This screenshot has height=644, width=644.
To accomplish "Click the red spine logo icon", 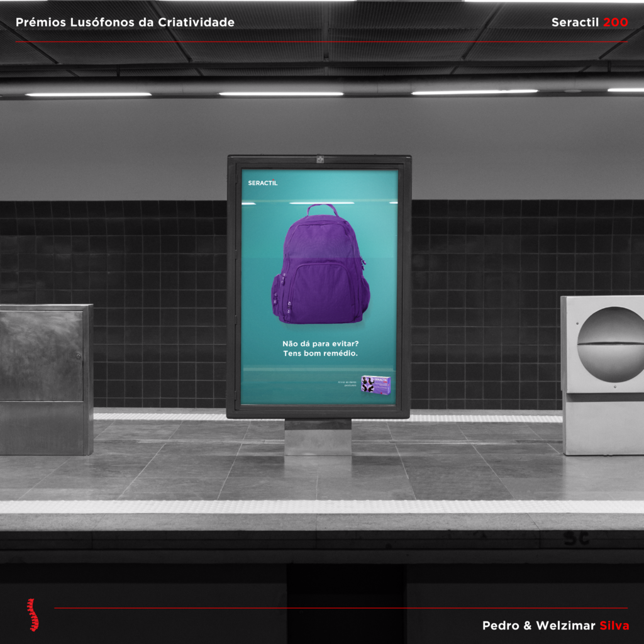I will pos(34,615).
